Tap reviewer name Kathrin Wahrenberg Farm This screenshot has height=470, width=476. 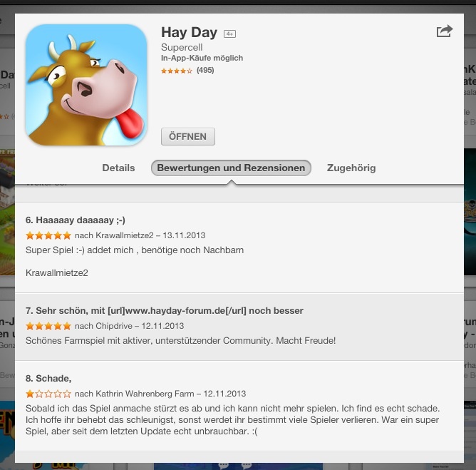click(145, 394)
